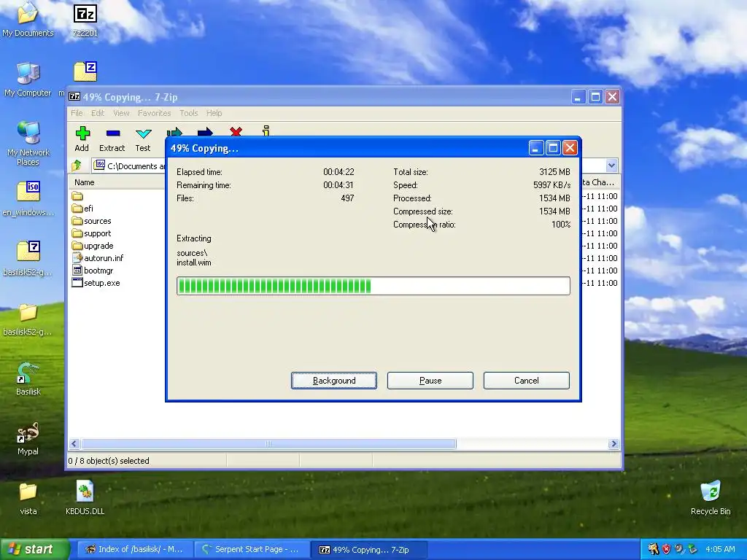Image resolution: width=747 pixels, height=560 pixels.
Task: Open the Windows start menu
Action: (34, 550)
